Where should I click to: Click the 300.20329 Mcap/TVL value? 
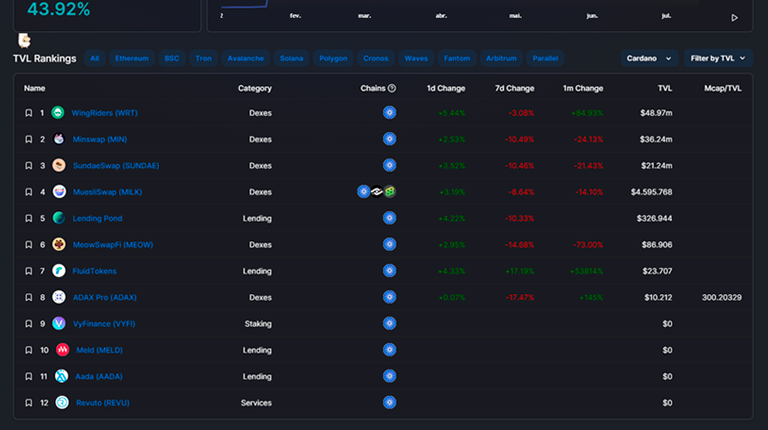[x=721, y=298]
